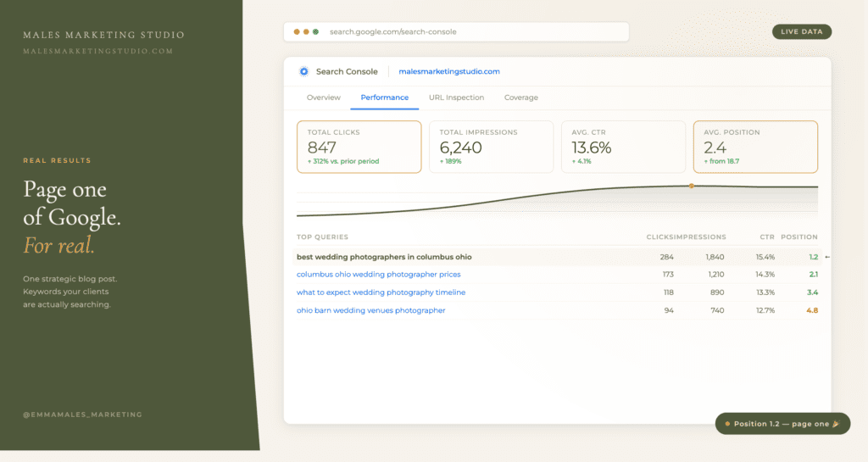Click the 12.7% CTR cell
This screenshot has height=462, width=868.
pyautogui.click(x=765, y=310)
